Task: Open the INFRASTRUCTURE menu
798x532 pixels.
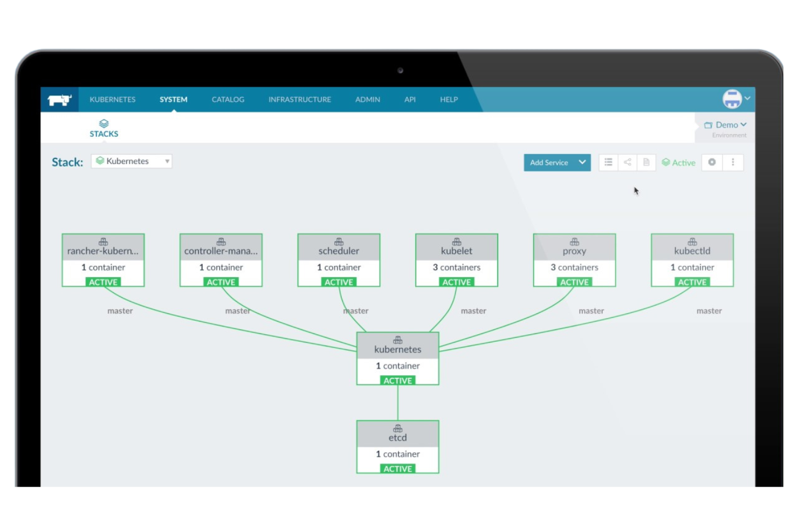Action: [x=299, y=100]
